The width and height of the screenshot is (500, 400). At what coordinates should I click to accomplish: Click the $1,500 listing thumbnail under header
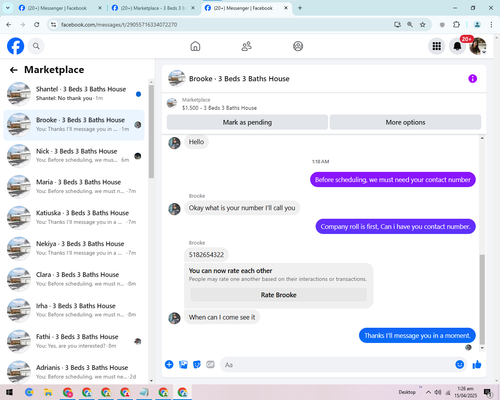[x=172, y=103]
